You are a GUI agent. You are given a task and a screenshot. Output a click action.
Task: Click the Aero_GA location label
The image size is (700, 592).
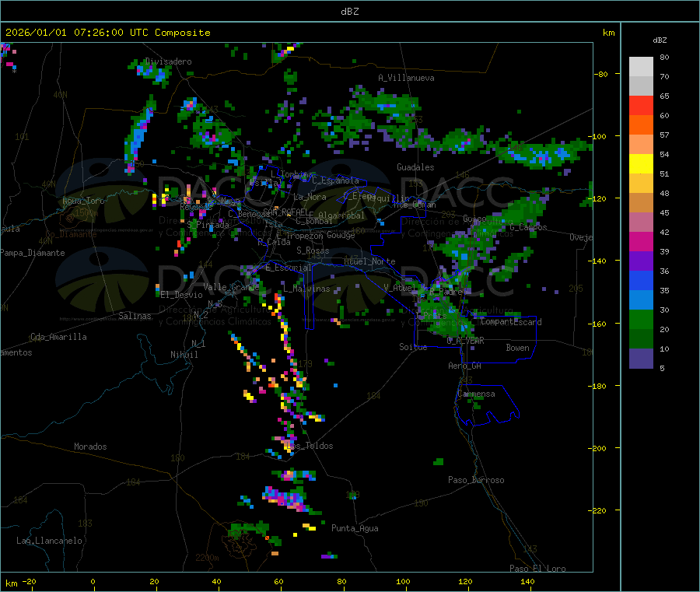click(x=464, y=366)
